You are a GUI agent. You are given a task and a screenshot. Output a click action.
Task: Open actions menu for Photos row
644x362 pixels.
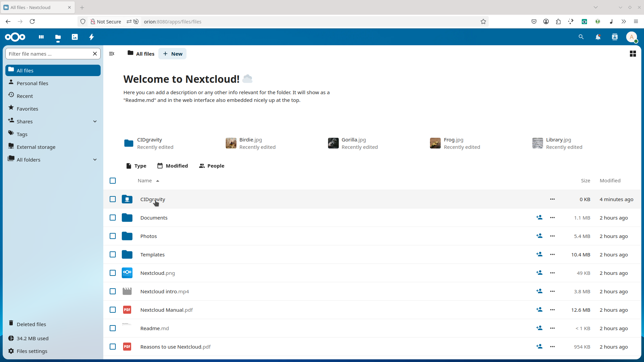552,236
